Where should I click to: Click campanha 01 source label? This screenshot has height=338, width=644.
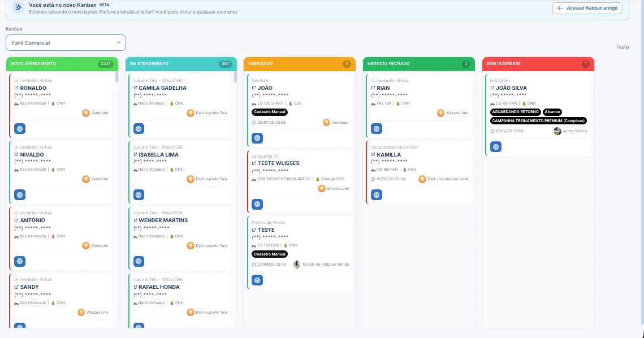tap(265, 157)
